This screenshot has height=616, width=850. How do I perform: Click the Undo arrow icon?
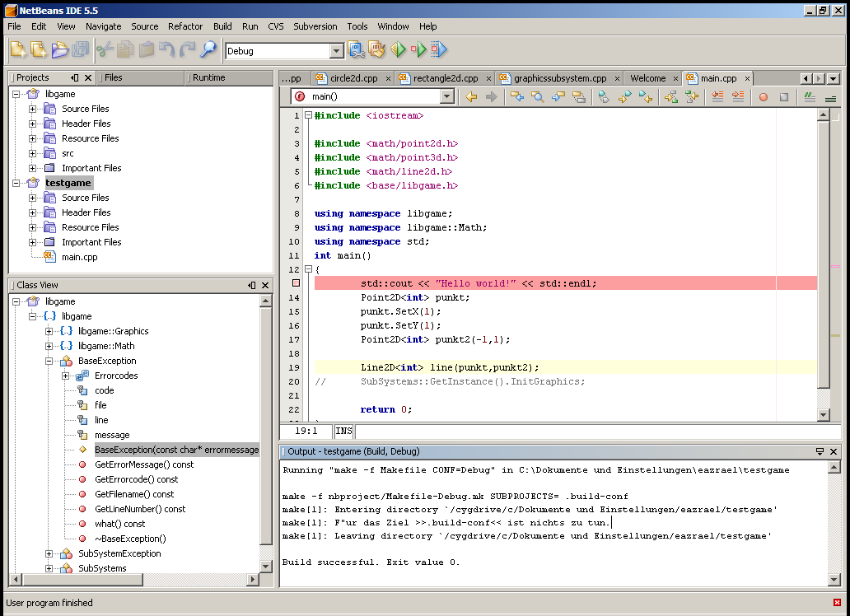(x=166, y=50)
